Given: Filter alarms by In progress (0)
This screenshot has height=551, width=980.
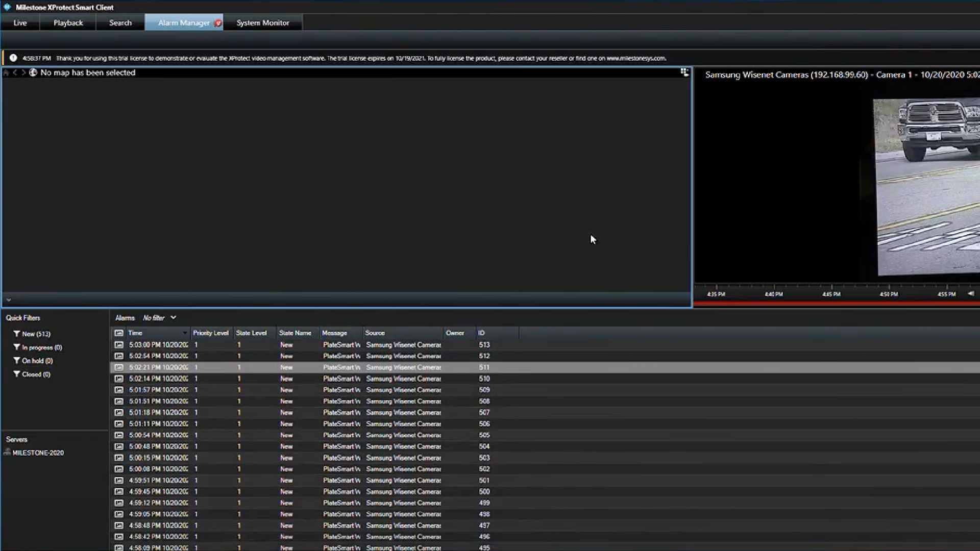Looking at the screenshot, I should tap(37, 347).
